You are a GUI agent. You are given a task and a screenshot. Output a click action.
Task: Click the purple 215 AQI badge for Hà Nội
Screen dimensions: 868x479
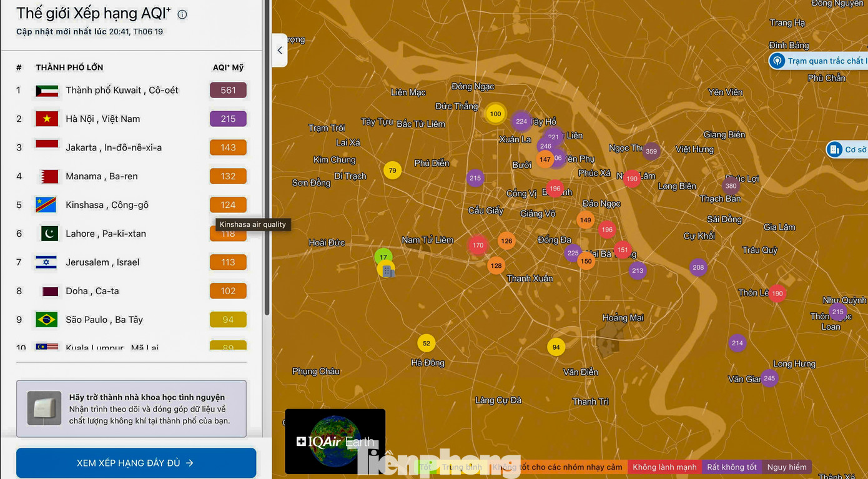(x=228, y=119)
